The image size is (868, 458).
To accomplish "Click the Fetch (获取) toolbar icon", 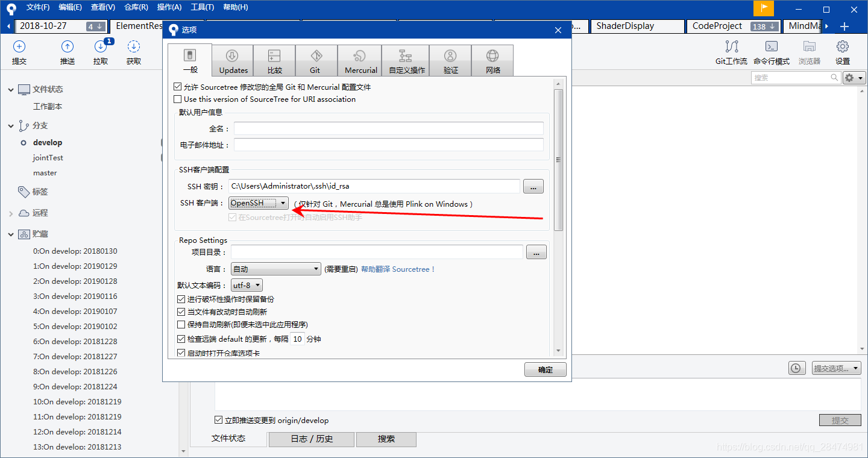I will (x=134, y=46).
